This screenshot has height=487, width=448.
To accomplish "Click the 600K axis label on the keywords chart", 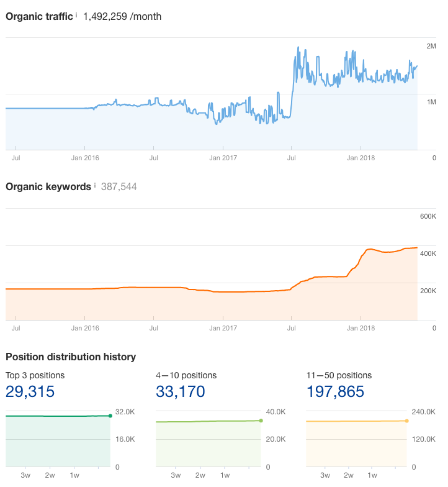I will coord(428,216).
